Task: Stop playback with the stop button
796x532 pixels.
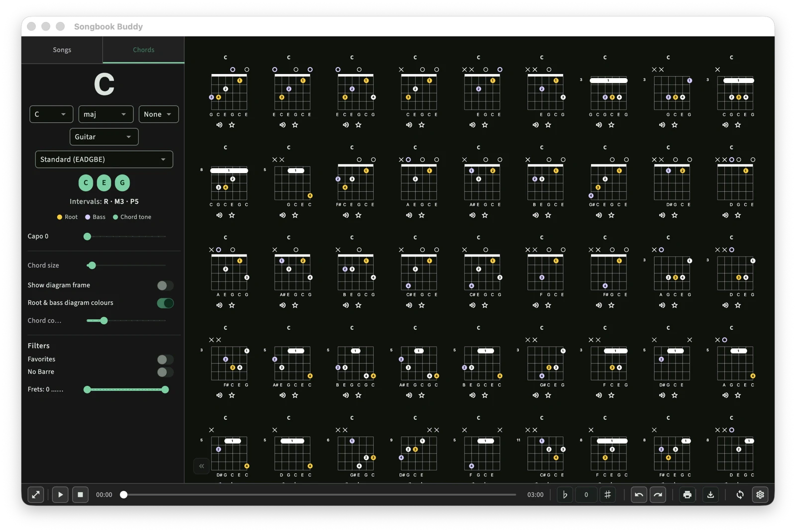Action: [x=80, y=495]
